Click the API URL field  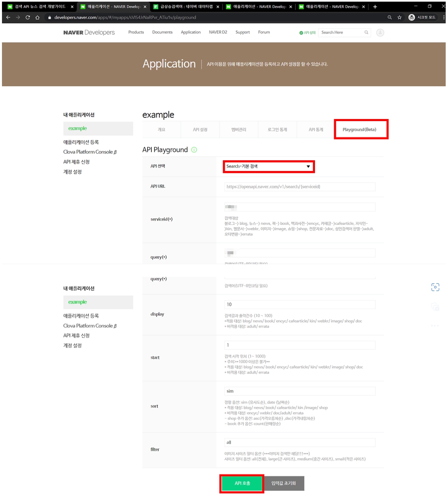tap(300, 187)
